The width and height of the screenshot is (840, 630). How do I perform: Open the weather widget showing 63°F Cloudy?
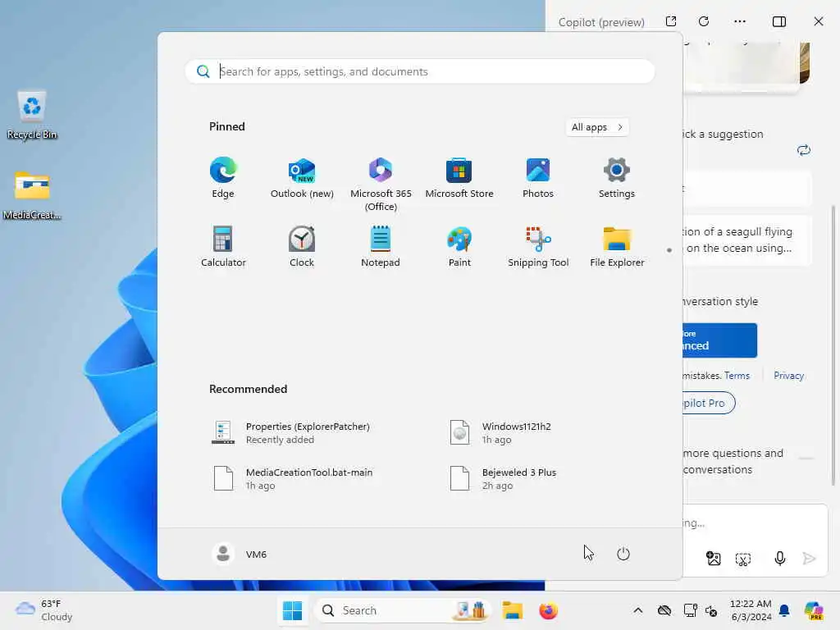click(x=44, y=610)
